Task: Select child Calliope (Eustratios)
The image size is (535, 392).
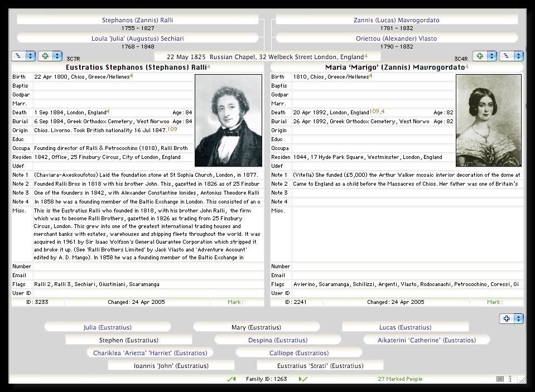Action: point(298,353)
